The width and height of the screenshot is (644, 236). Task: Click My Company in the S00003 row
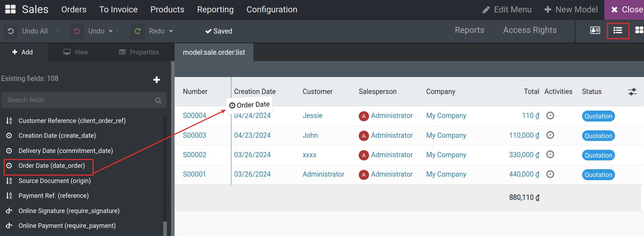click(446, 135)
